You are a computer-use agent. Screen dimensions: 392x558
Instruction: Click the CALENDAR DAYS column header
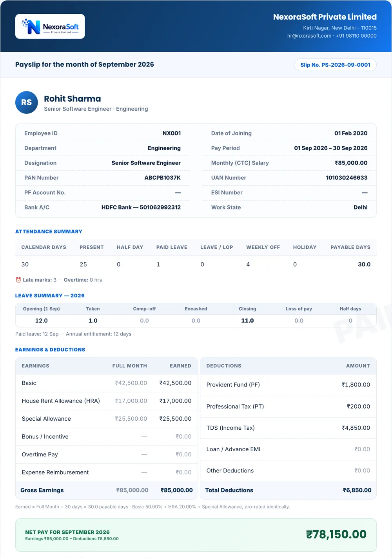[44, 247]
